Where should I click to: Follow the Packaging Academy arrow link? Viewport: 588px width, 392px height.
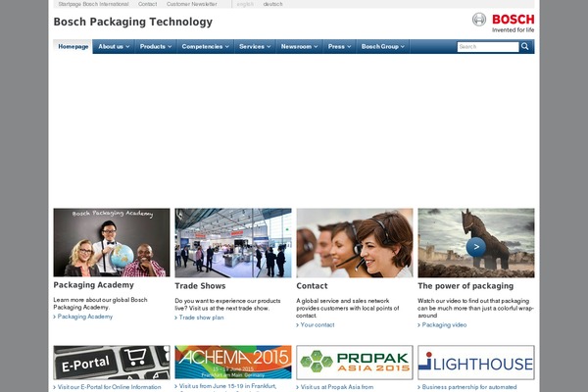coord(83,317)
